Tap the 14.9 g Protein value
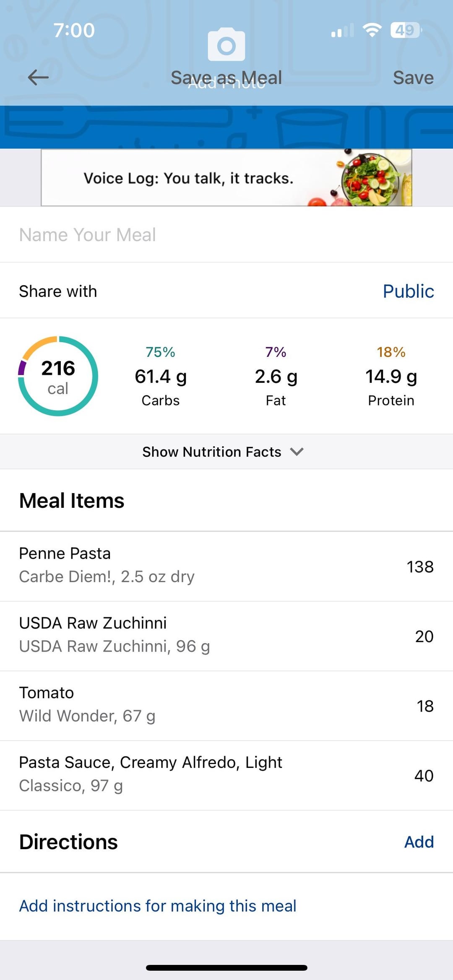This screenshot has height=980, width=453. 391,377
